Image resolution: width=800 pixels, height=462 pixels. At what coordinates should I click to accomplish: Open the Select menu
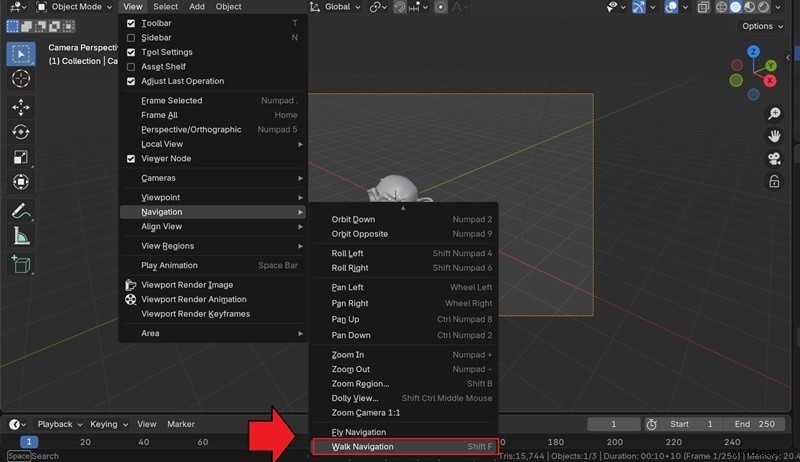tap(165, 7)
